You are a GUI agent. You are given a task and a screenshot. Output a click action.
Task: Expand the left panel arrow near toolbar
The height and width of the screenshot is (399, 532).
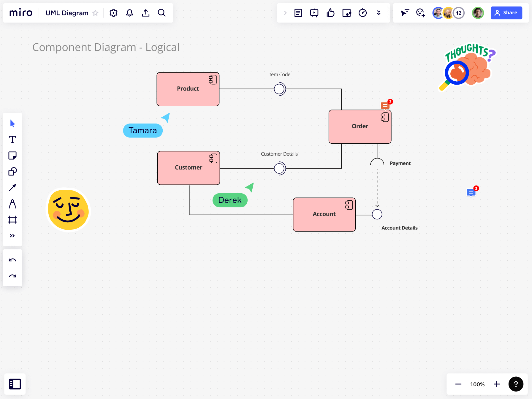pos(285,13)
